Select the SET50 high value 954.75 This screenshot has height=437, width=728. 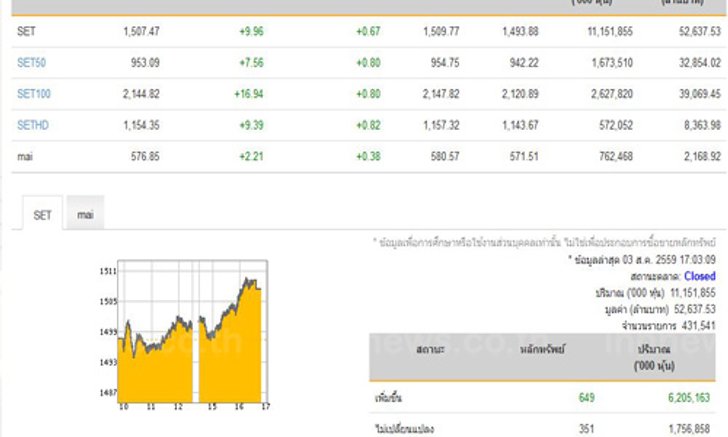pos(445,62)
